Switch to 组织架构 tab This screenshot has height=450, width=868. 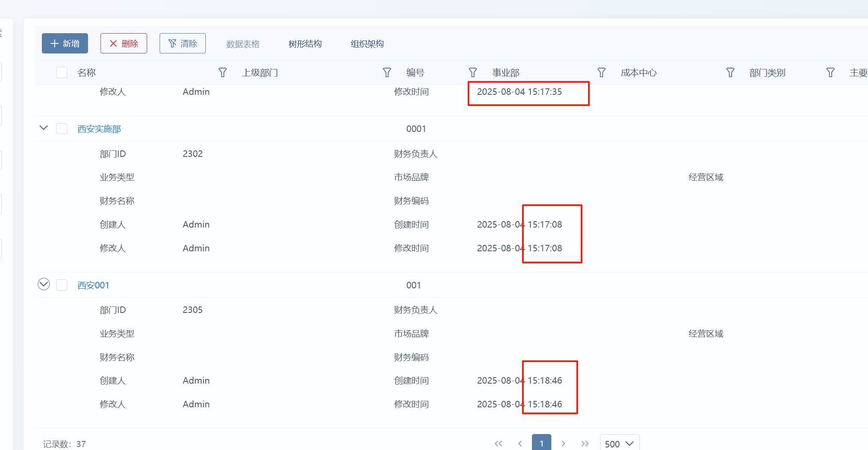click(x=367, y=44)
